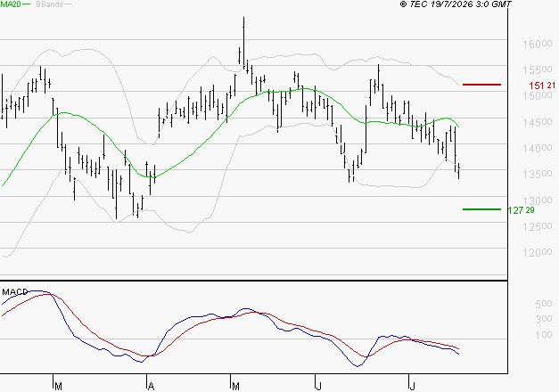The image size is (559, 392).
Task: Click the 135.00 price axis label
Action: 538,174
